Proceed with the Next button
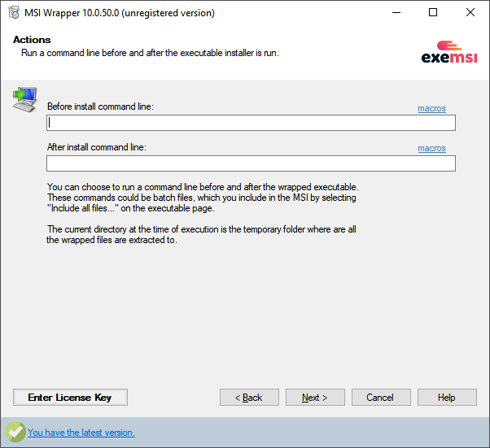Screen dimensions: 490x448 [x=315, y=397]
